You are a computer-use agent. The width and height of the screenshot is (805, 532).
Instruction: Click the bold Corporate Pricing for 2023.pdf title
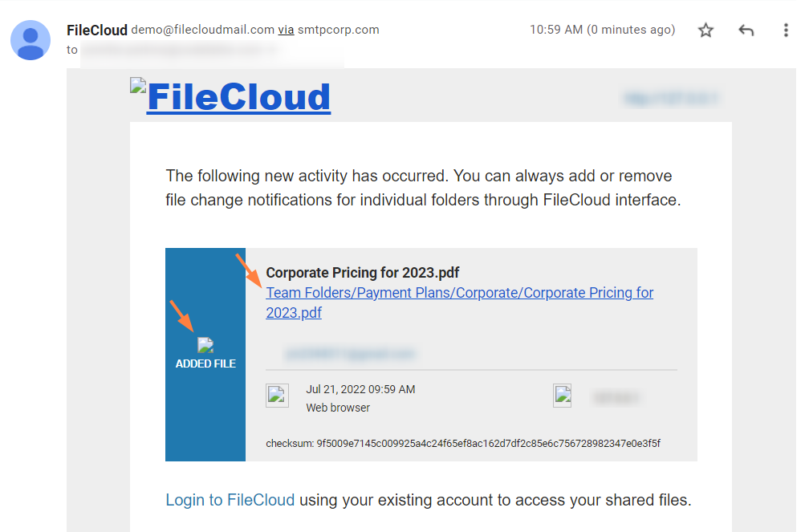click(362, 273)
